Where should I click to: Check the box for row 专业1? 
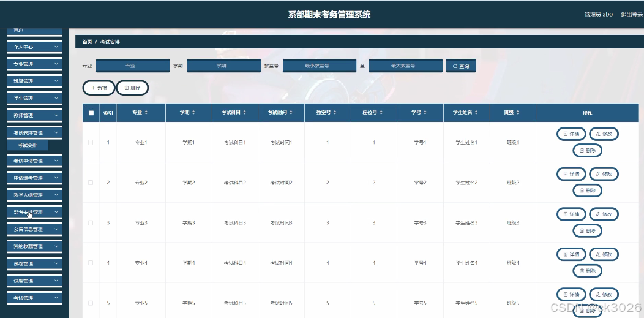click(x=91, y=143)
